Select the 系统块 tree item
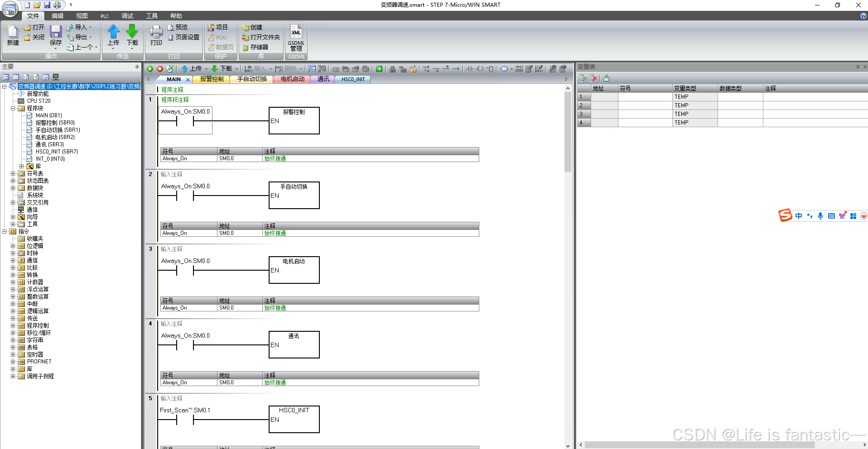The image size is (868, 449). pos(35,195)
